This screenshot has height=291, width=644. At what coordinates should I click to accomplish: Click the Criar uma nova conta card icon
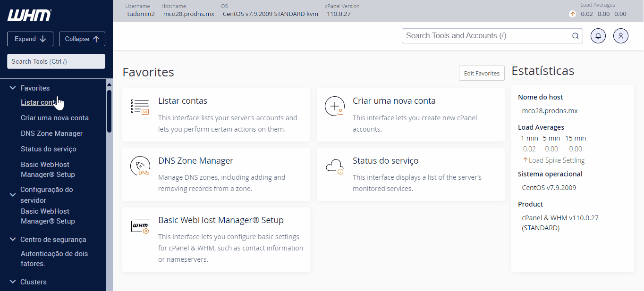point(334,107)
